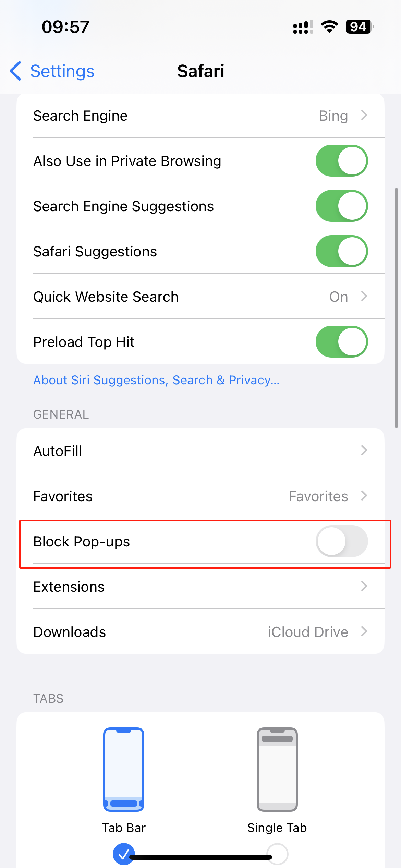Screen dimensions: 401x868
Task: Enable the Block Pop-ups switch
Action: pyautogui.click(x=342, y=541)
